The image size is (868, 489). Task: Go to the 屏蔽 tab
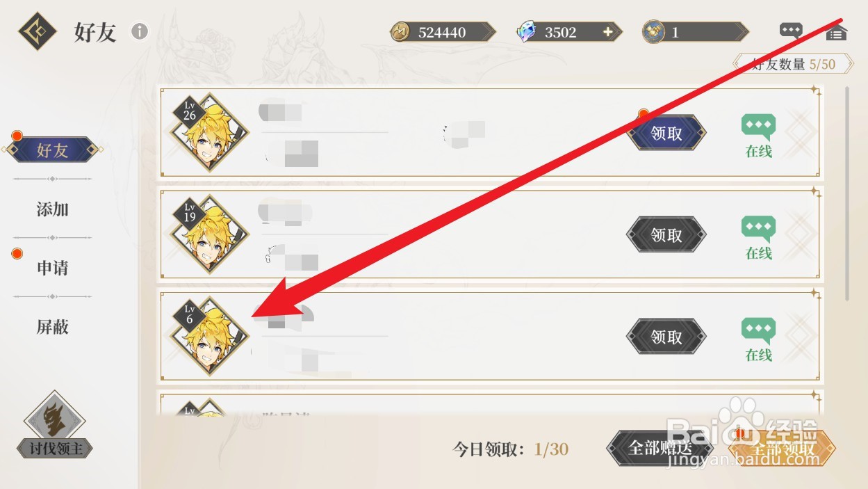pyautogui.click(x=53, y=327)
